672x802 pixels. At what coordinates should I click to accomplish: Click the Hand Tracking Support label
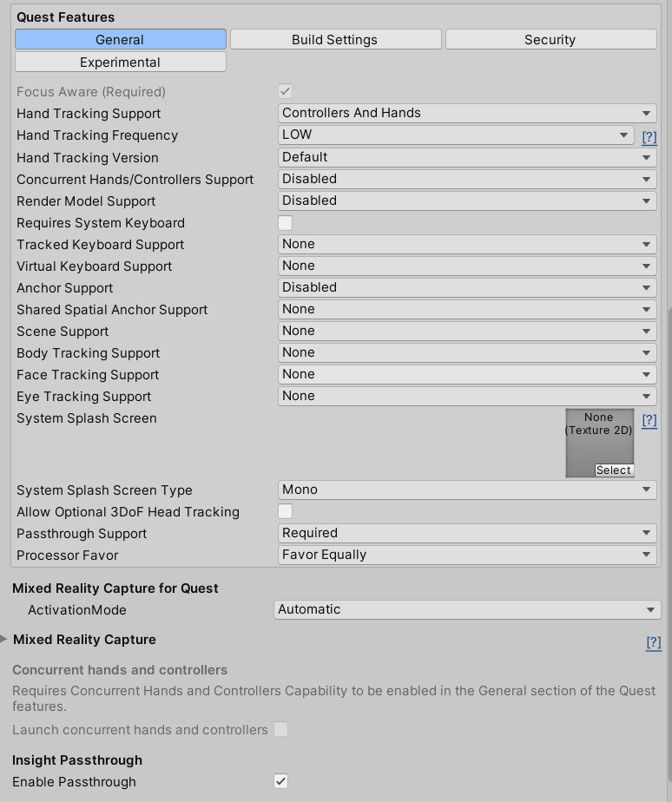tap(89, 114)
